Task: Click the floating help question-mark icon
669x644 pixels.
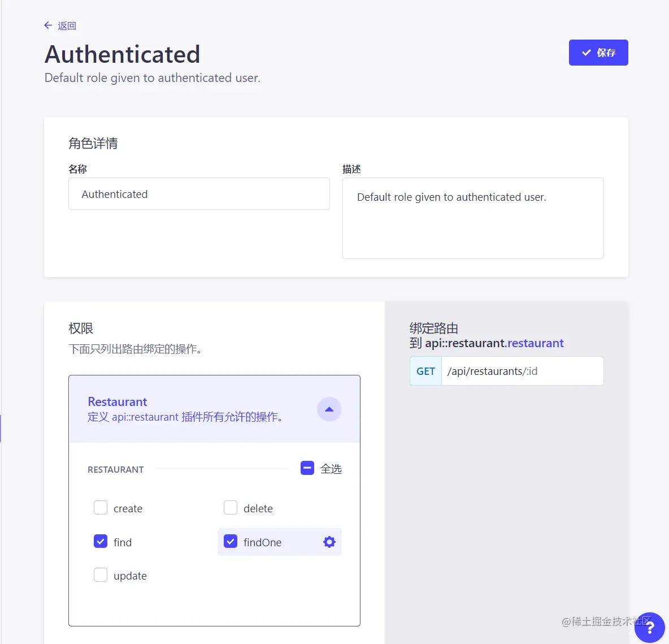Action: (649, 628)
